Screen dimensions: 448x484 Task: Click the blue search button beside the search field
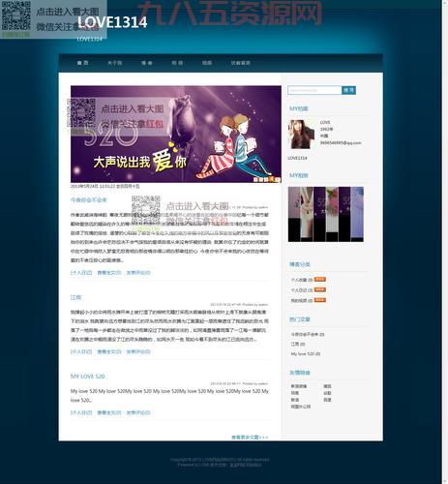coord(349,90)
